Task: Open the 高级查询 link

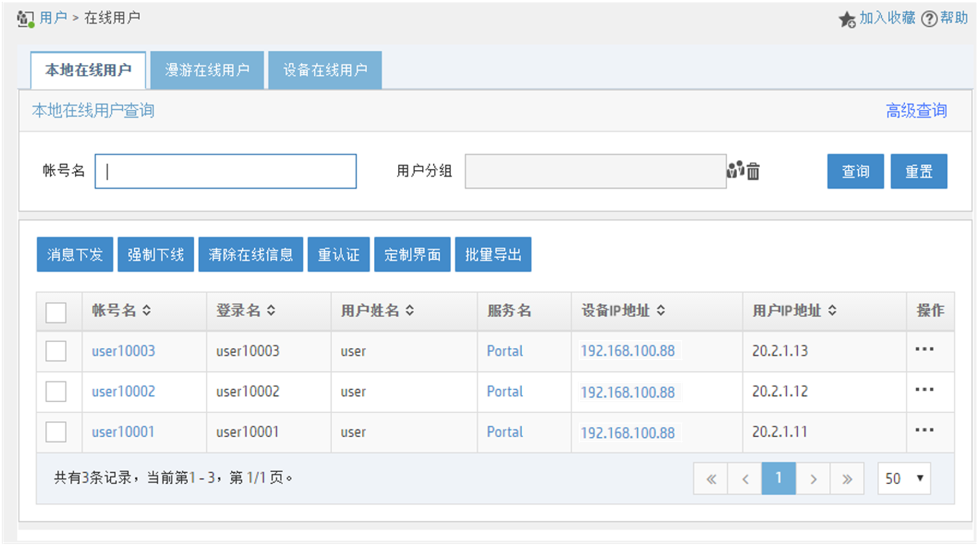Action: [x=916, y=111]
